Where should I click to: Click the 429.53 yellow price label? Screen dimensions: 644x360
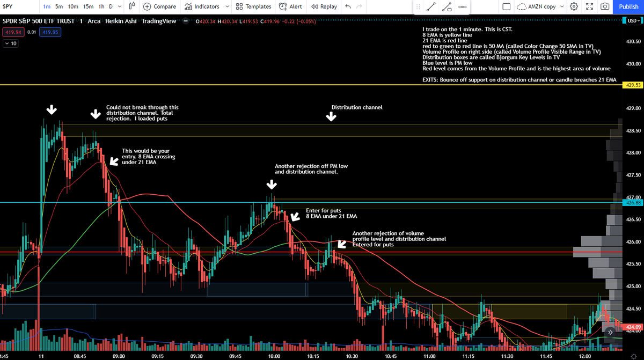[x=632, y=85]
